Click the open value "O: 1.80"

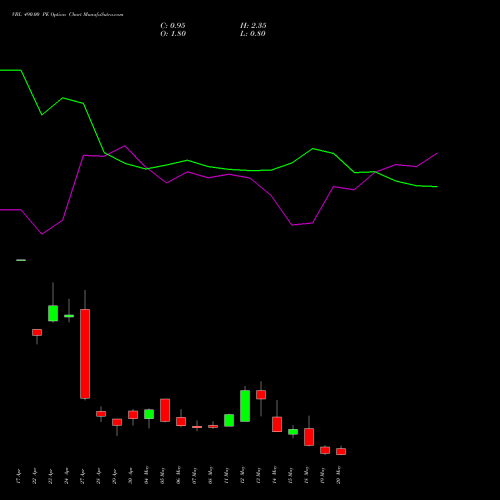tap(173, 34)
